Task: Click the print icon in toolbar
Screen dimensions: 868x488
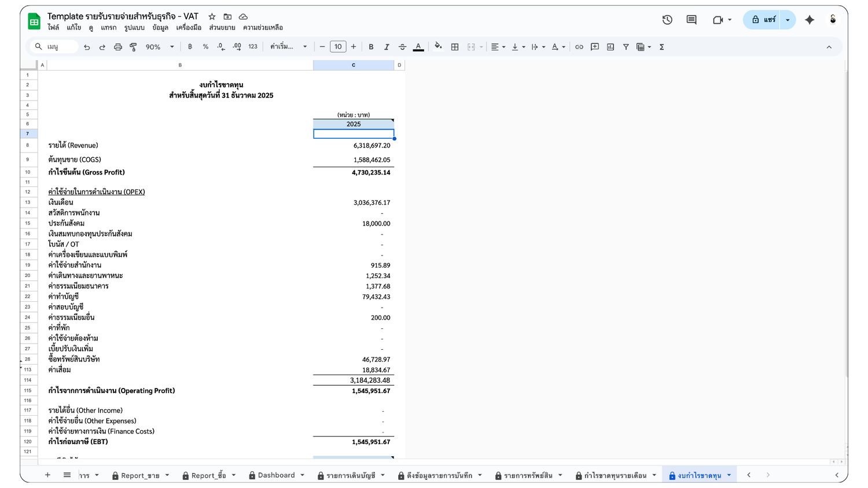Action: (x=118, y=47)
